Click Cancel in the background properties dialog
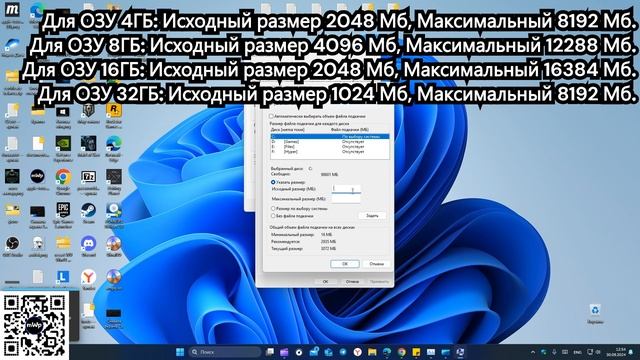The width and height of the screenshot is (640, 360). pyautogui.click(x=352, y=282)
